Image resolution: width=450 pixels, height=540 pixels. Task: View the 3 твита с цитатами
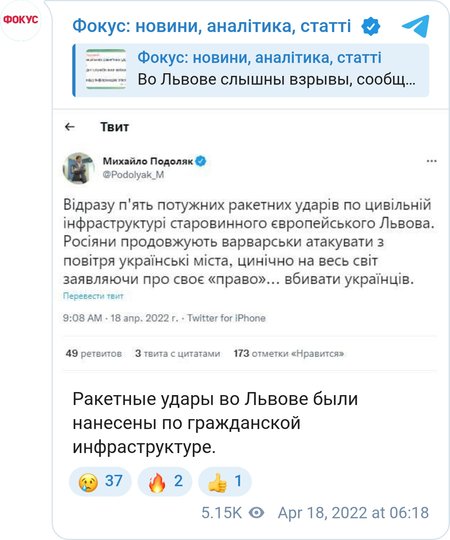point(177,353)
